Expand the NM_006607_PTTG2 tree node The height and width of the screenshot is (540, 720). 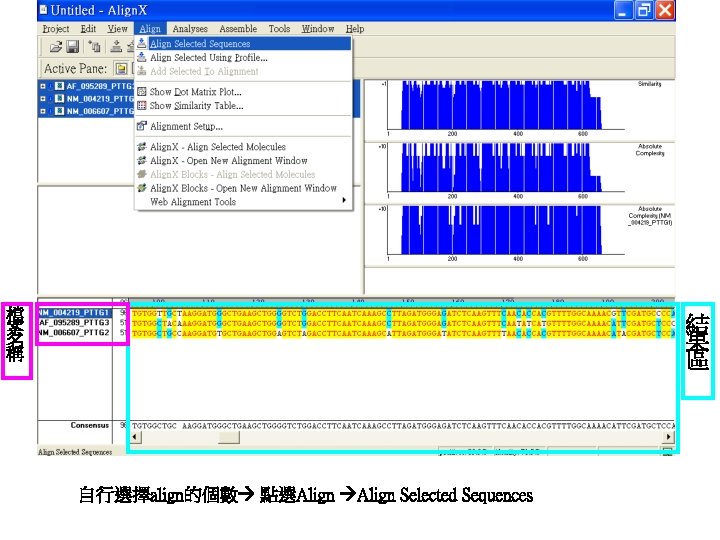[43, 111]
